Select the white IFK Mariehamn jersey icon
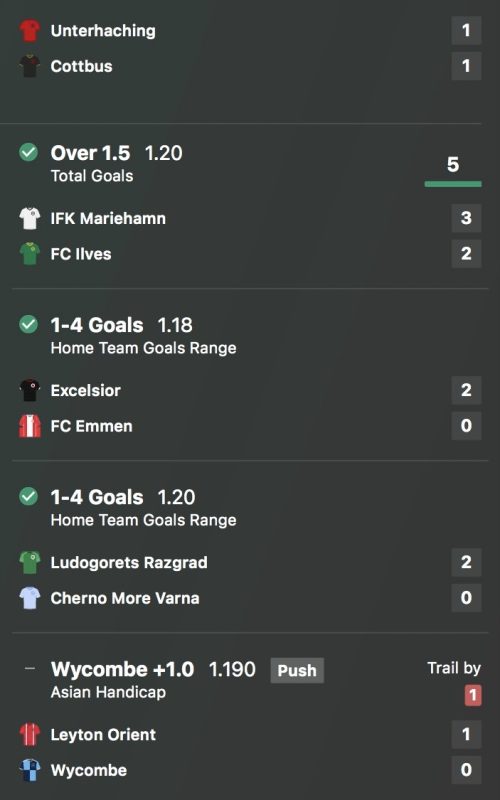 (30, 218)
